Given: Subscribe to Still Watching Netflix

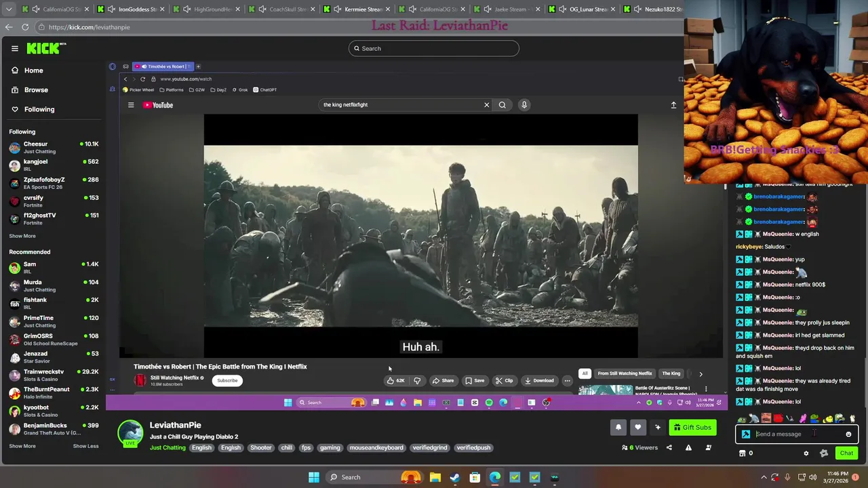Looking at the screenshot, I should [227, 380].
